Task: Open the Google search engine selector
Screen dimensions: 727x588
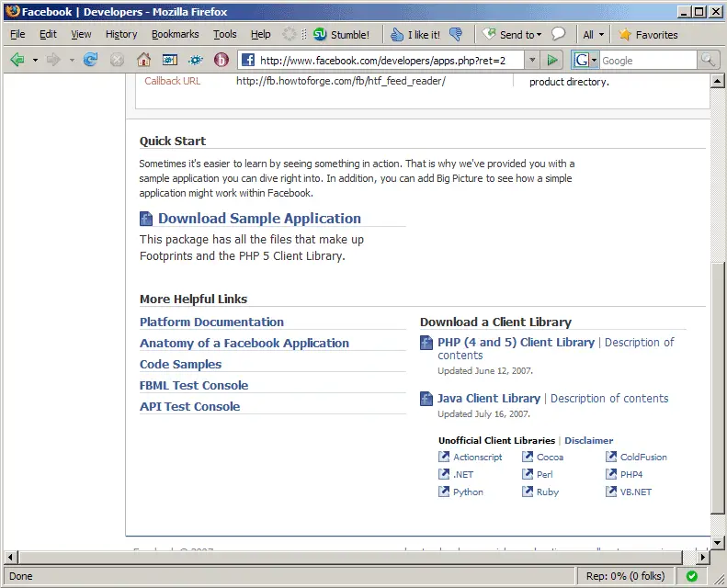Action: pyautogui.click(x=585, y=60)
